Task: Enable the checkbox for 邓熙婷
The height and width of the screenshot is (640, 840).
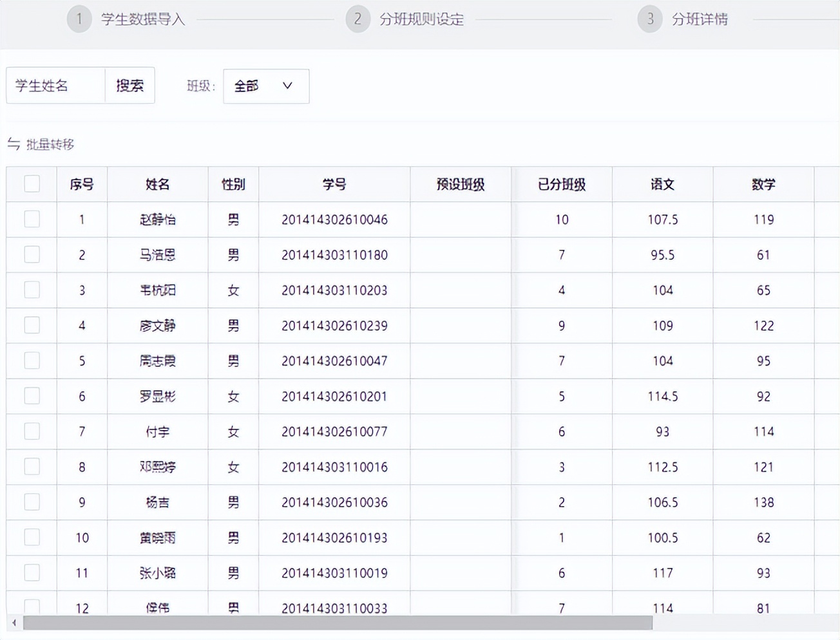Action: point(32,467)
